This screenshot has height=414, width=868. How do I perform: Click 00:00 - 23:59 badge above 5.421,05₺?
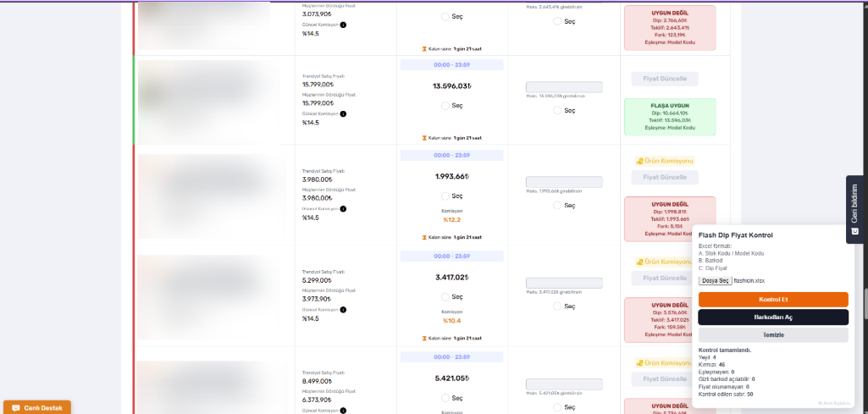point(451,357)
